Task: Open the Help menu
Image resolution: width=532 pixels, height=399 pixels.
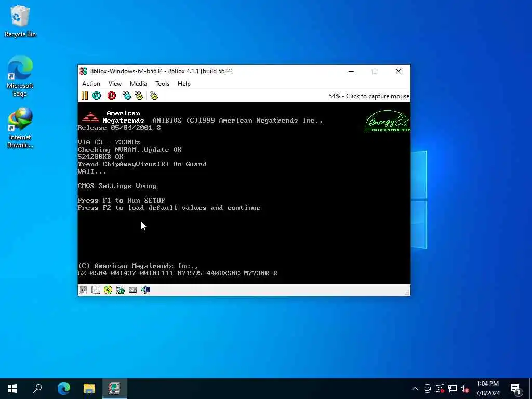Action: pyautogui.click(x=184, y=84)
